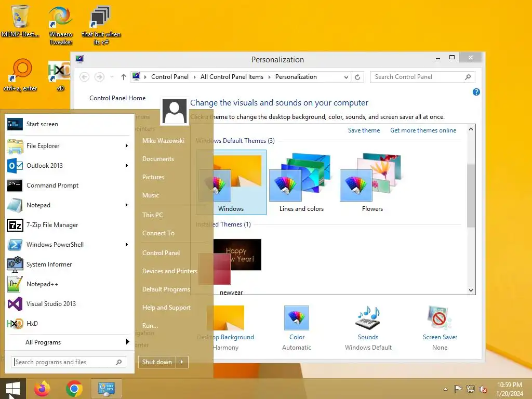Expand Outlook 2013 jump list arrow
Image resolution: width=532 pixels, height=399 pixels.
coord(127,166)
